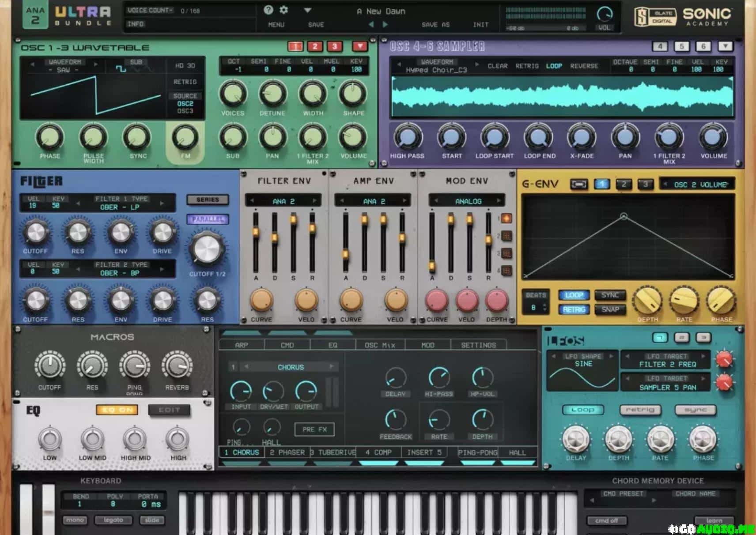Switch filter routing to SERIES
Viewport: 756px width, 535px height.
(x=208, y=200)
